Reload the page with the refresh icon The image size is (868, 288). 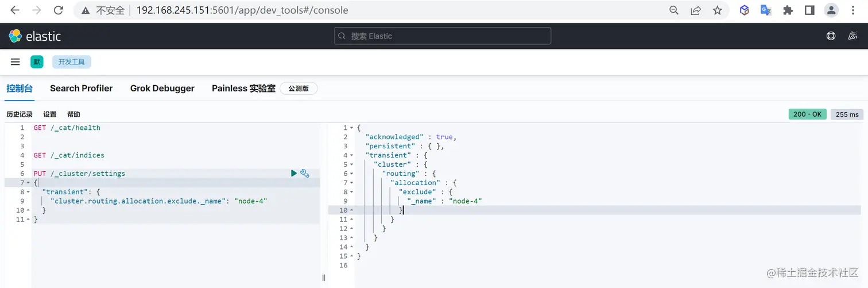click(x=58, y=10)
